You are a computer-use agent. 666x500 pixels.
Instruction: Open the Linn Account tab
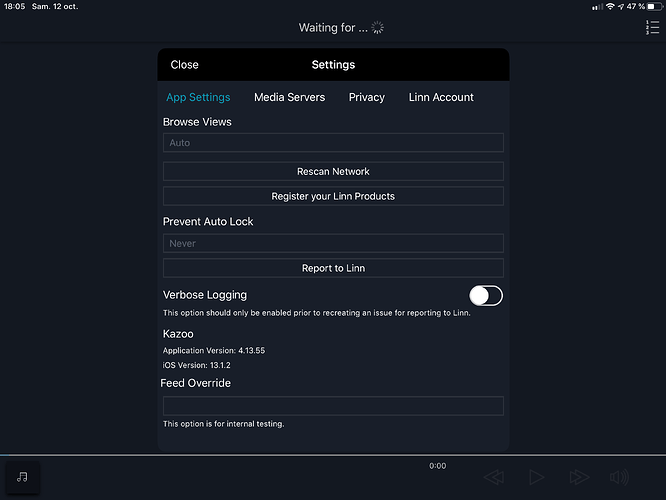click(441, 97)
